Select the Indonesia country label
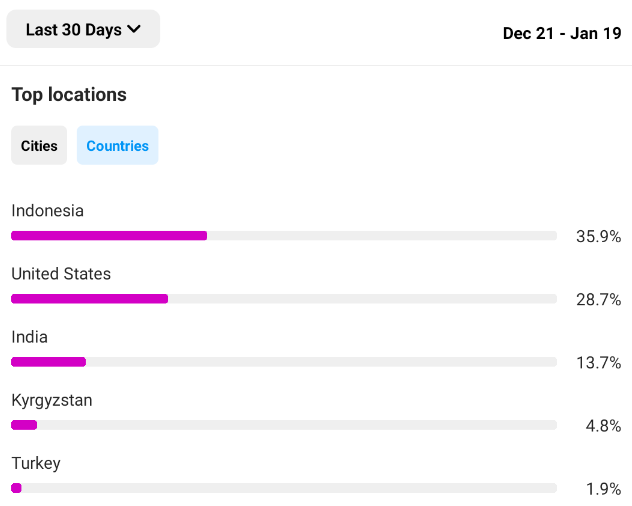Viewport: 632px width, 506px height. (48, 210)
